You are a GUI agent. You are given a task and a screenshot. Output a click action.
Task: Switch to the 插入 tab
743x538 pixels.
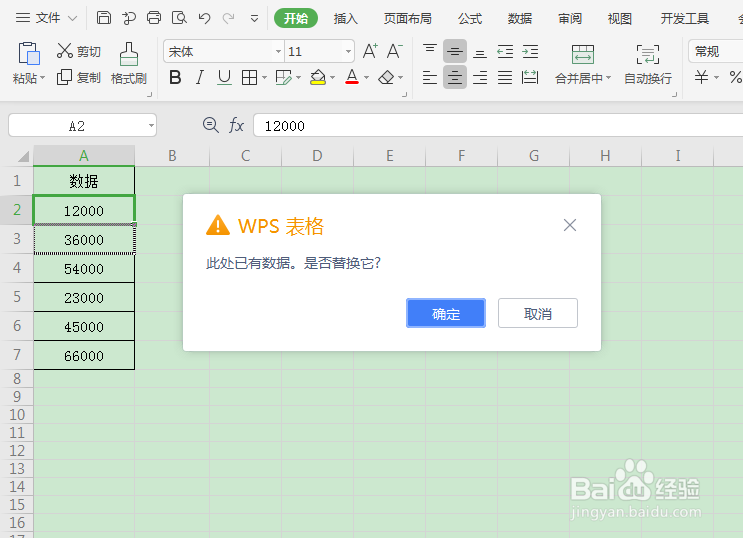coord(345,18)
